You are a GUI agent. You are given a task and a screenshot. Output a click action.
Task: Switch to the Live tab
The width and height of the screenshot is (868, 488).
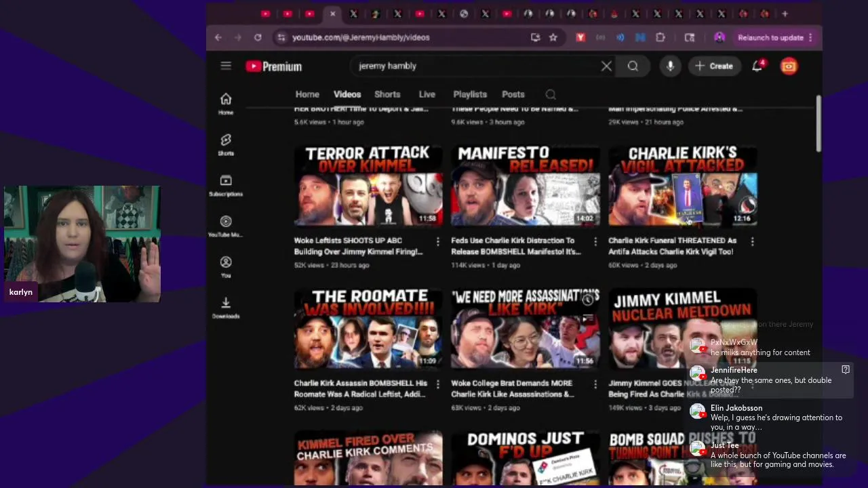[427, 94]
